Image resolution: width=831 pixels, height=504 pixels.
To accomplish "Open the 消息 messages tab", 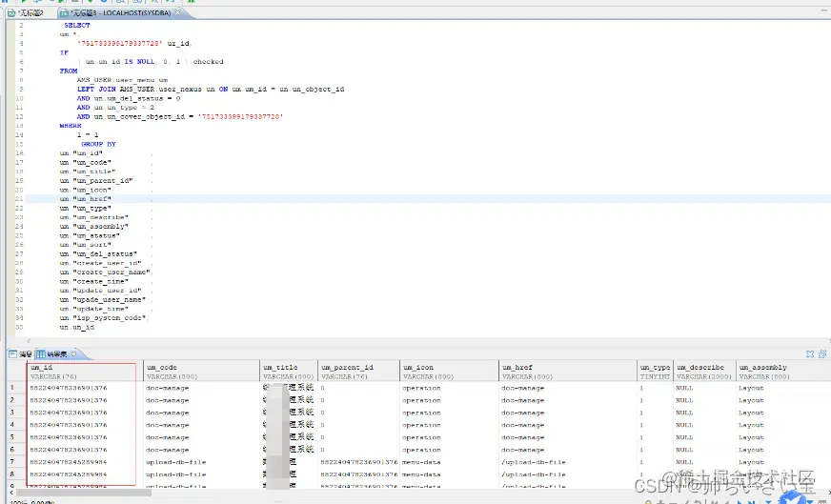I will [21, 354].
